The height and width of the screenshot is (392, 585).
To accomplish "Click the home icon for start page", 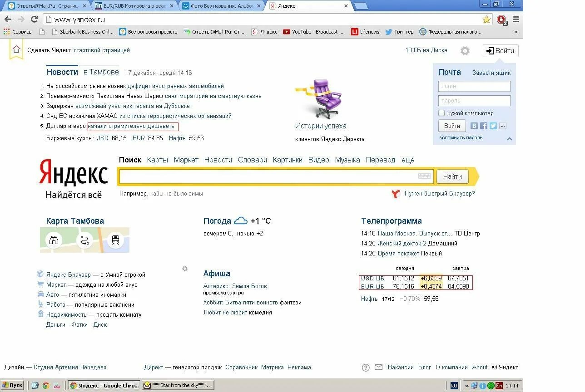I will pyautogui.click(x=16, y=49).
